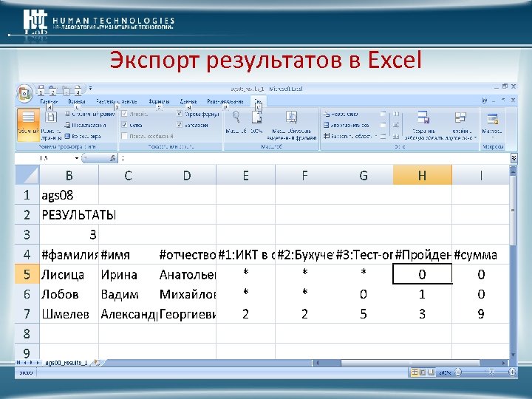Set zoom to 100% in ribbon
This screenshot has height=399, width=532.
(x=257, y=123)
